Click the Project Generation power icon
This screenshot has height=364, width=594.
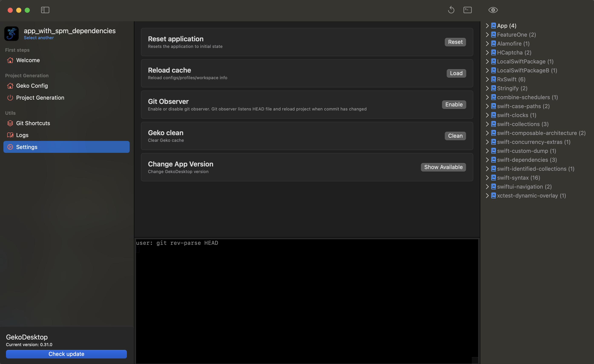coord(10,98)
